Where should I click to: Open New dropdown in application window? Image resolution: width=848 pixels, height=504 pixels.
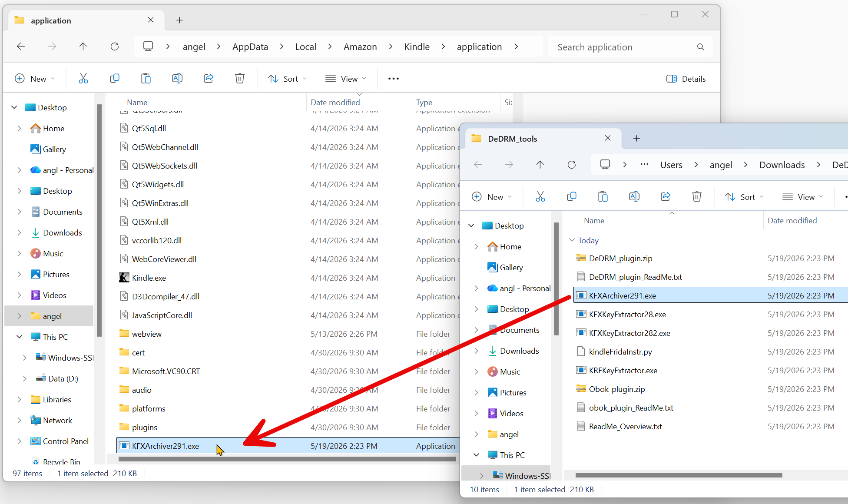point(35,79)
